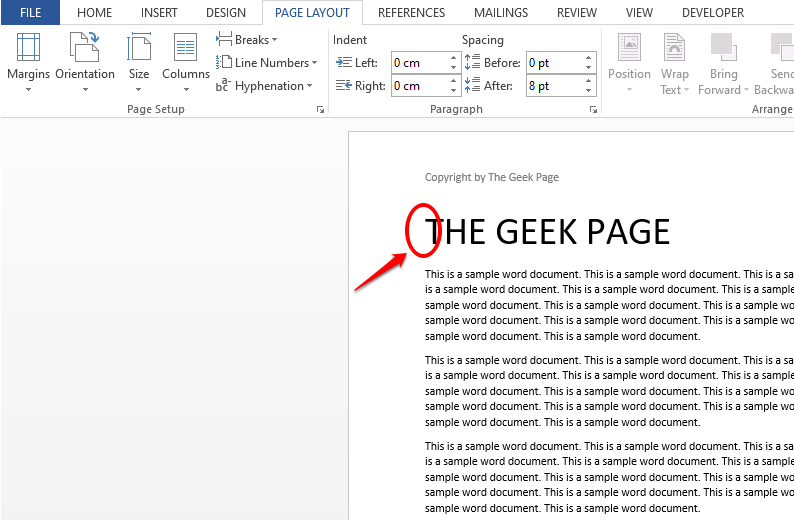Switch to the VIEW tab
794x520 pixels.
[639, 13]
